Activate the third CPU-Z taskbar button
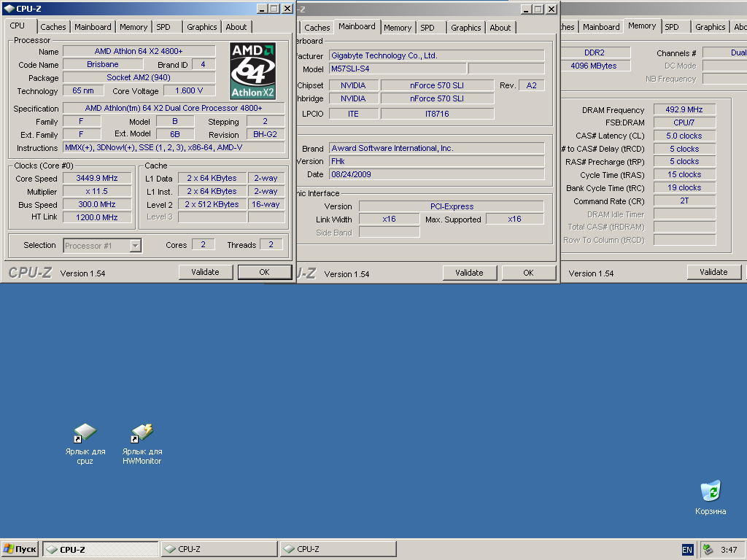This screenshot has width=747, height=560. [338, 549]
